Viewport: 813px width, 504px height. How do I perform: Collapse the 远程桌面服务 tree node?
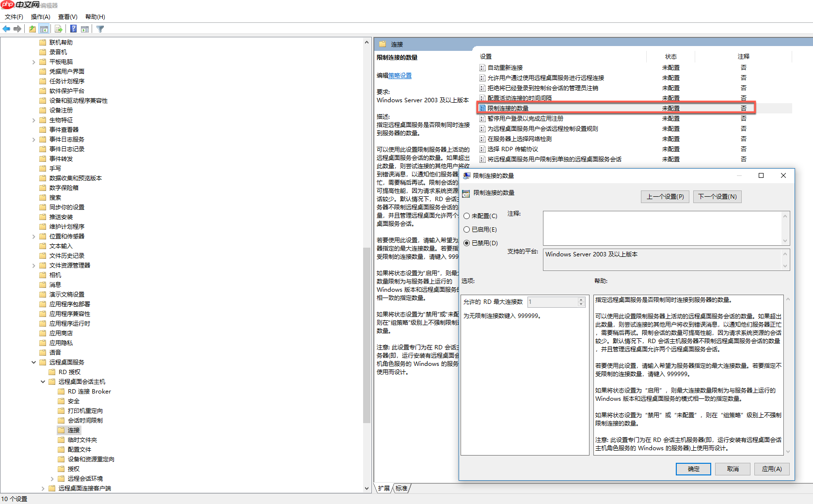[33, 362]
